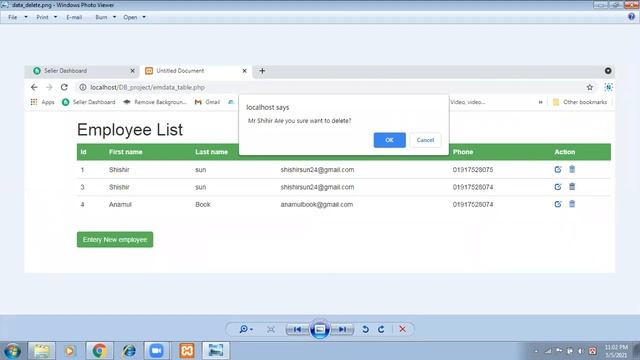Open Other bookmarks folder
This screenshot has height=360, width=640.
click(x=580, y=102)
